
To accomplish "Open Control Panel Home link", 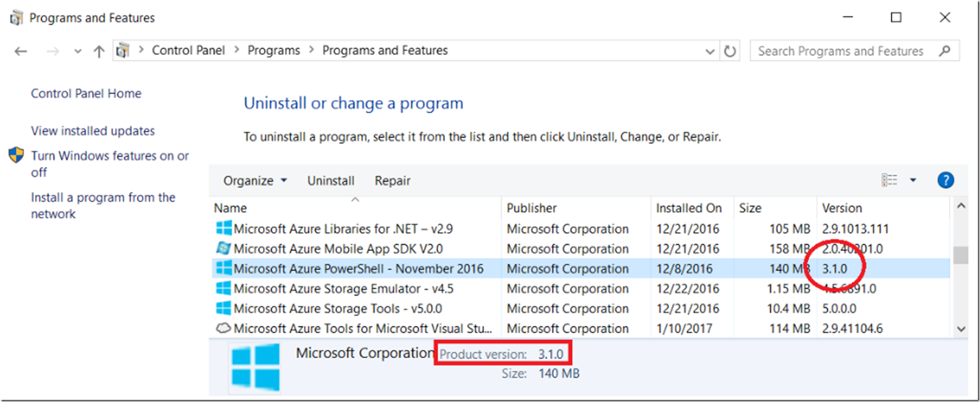I will tap(86, 94).
